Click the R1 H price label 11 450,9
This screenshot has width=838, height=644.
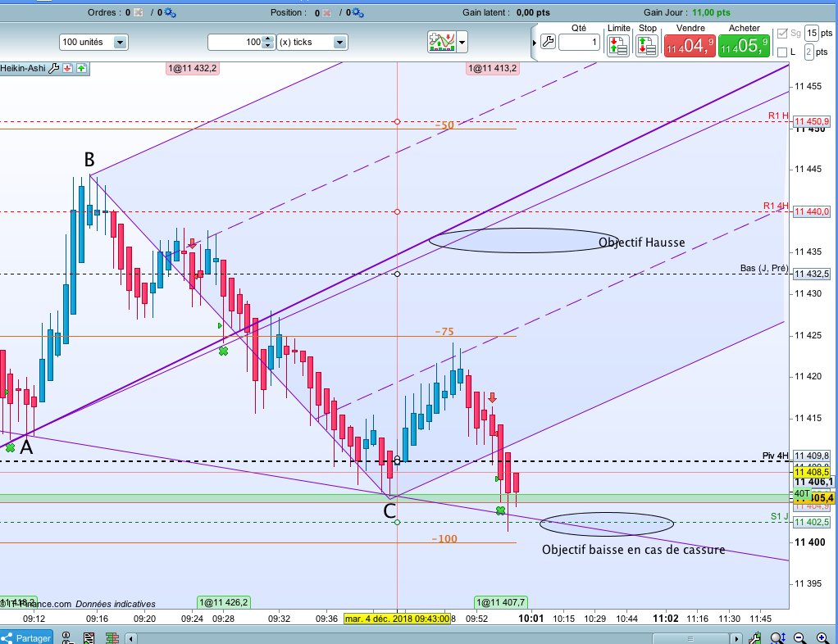812,121
